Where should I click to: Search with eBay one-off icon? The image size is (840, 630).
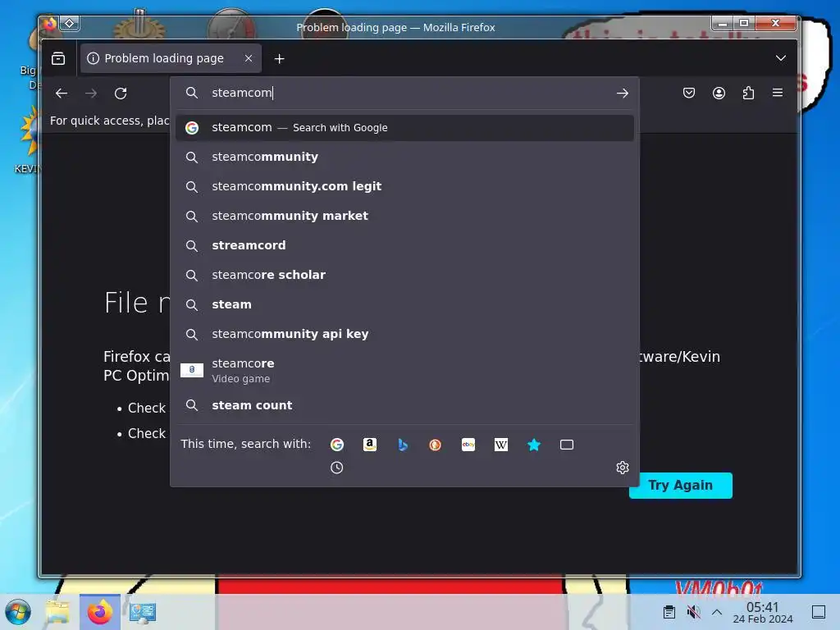tap(468, 445)
